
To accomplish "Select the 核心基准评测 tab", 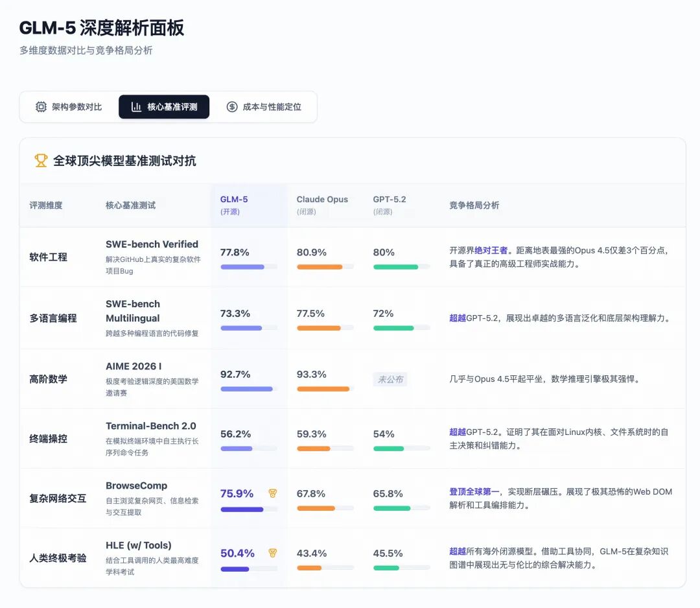I will 164,107.
